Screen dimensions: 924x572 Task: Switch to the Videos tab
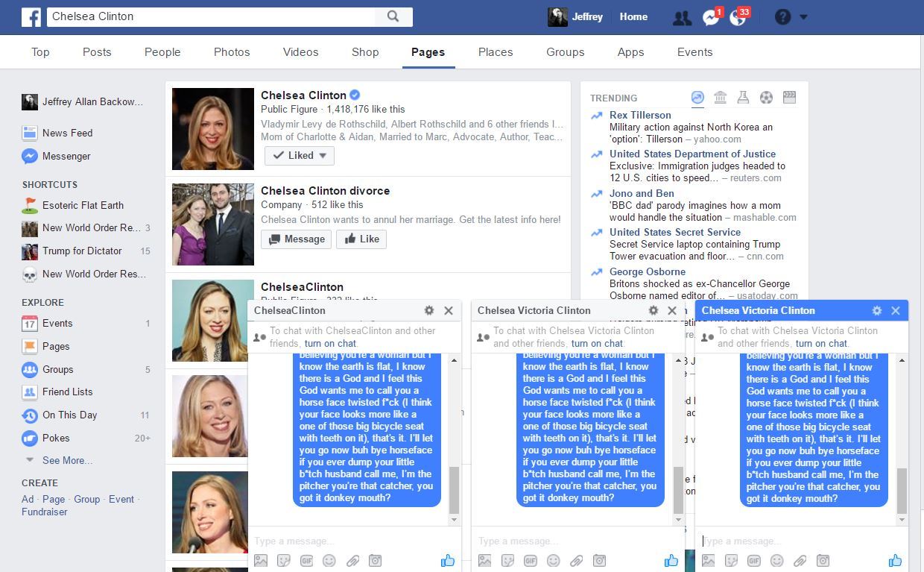tap(301, 52)
